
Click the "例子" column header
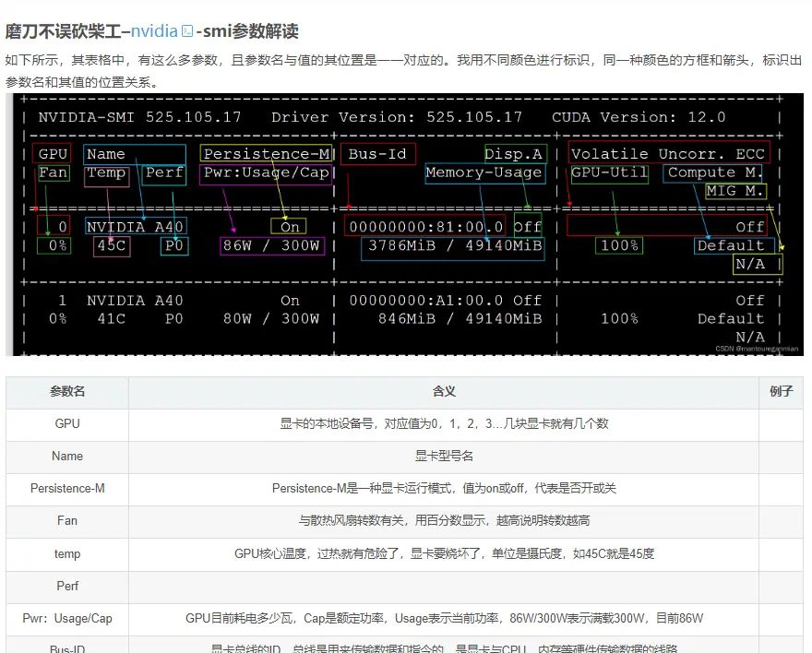pyautogui.click(x=782, y=391)
